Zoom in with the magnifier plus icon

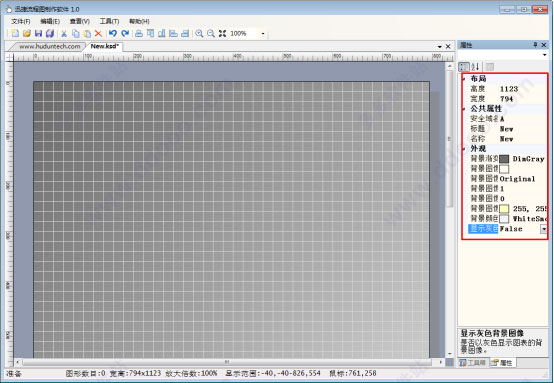point(199,33)
